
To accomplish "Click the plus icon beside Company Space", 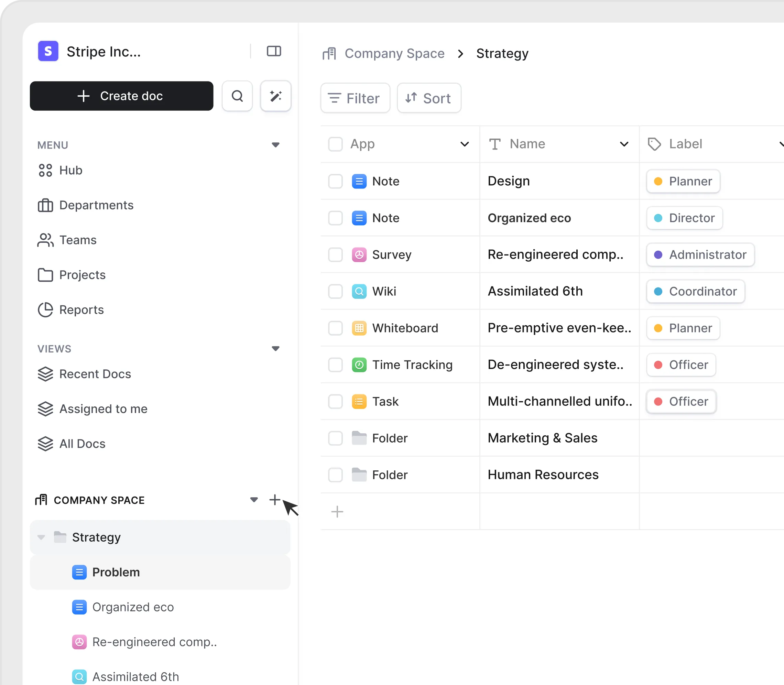I will [x=274, y=500].
